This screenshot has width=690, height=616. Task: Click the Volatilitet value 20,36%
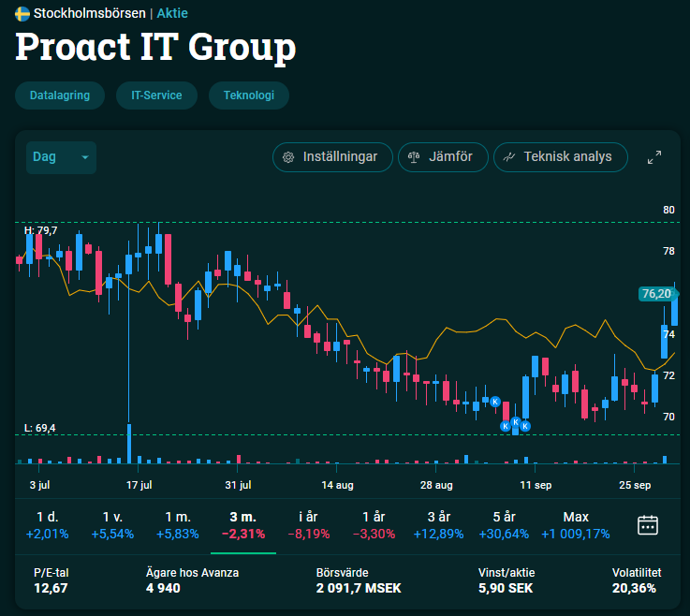(x=634, y=588)
